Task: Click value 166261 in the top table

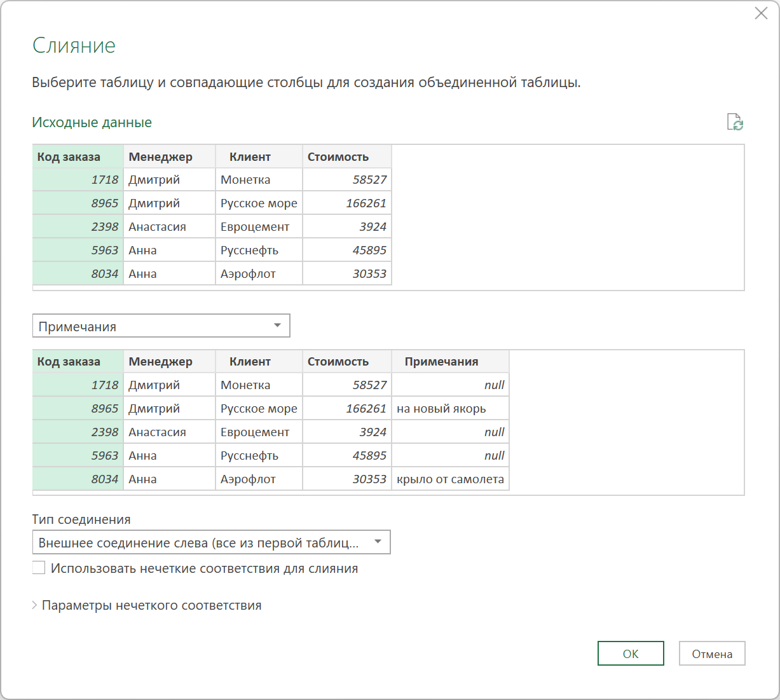Action: tap(347, 203)
